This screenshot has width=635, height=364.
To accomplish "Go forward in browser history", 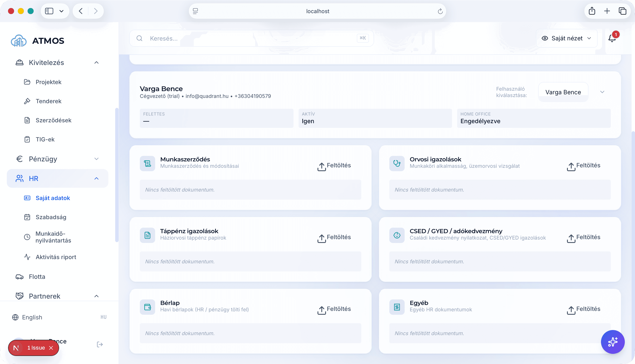I will (x=96, y=11).
